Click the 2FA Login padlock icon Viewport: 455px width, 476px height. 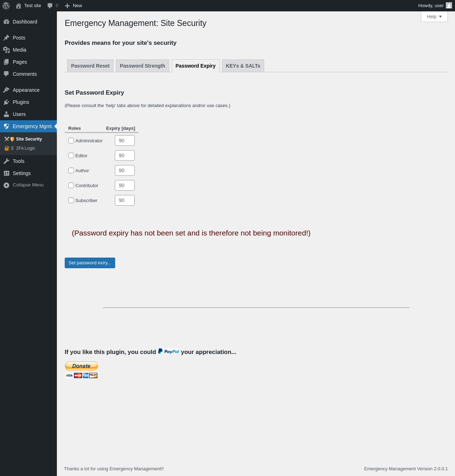tap(9, 148)
